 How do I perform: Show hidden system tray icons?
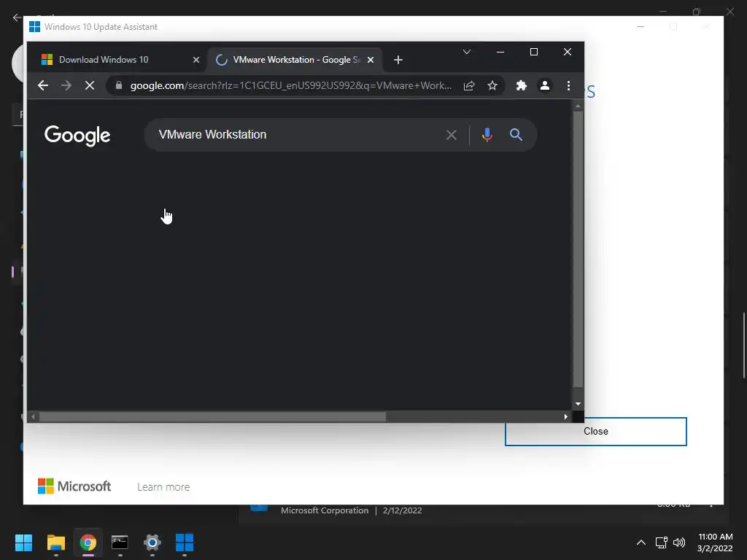pyautogui.click(x=641, y=542)
